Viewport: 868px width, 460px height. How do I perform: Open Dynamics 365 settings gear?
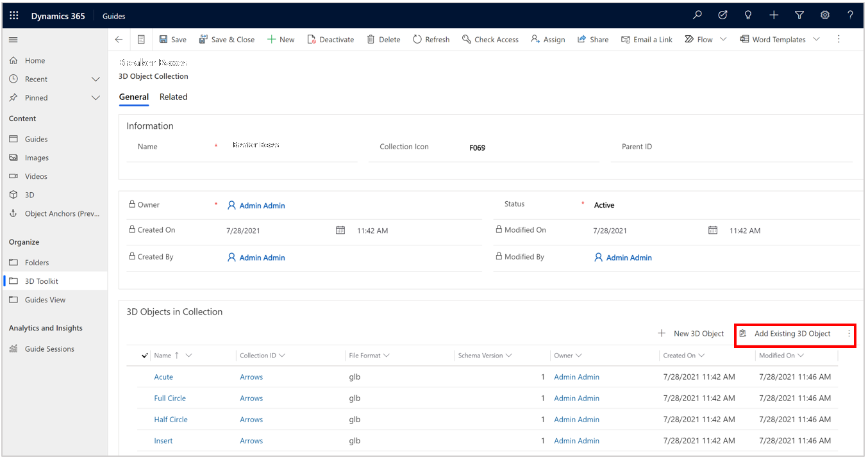pyautogui.click(x=824, y=14)
